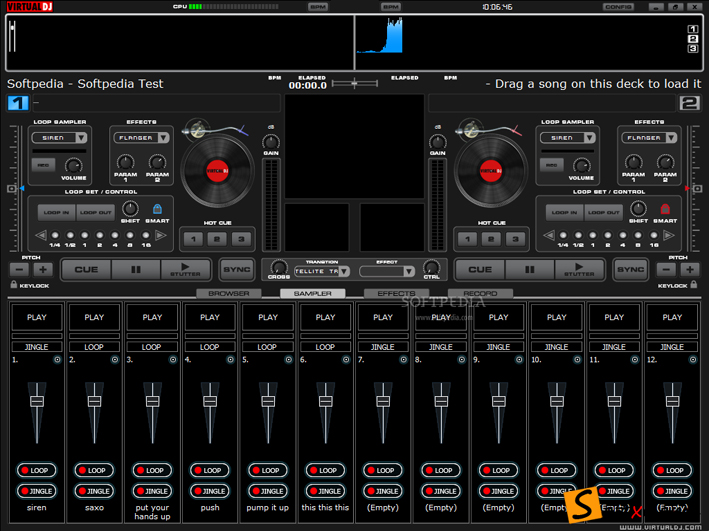Screen dimensions: 709x531
Task: Play sampler slot 1 siren
Action: tap(37, 318)
